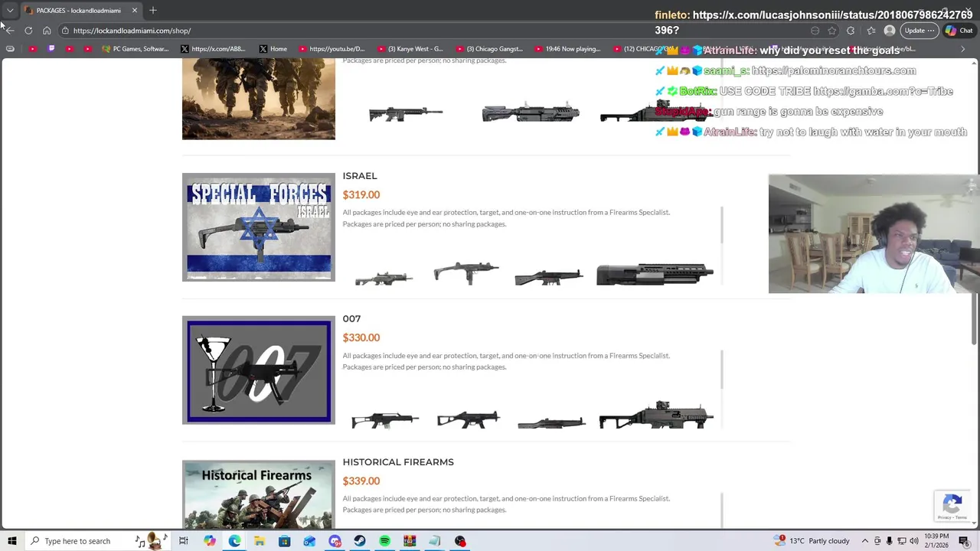Click the browser back arrow
This screenshot has width=980, height=551.
tap(10, 31)
